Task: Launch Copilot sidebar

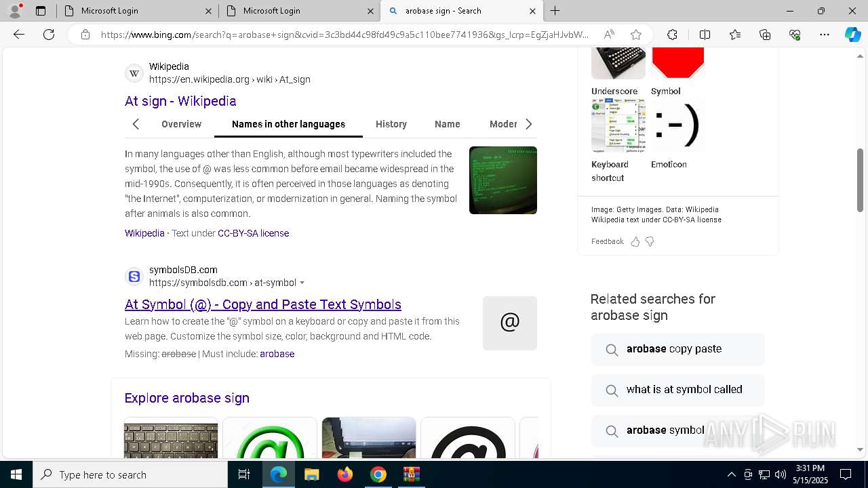Action: click(852, 35)
